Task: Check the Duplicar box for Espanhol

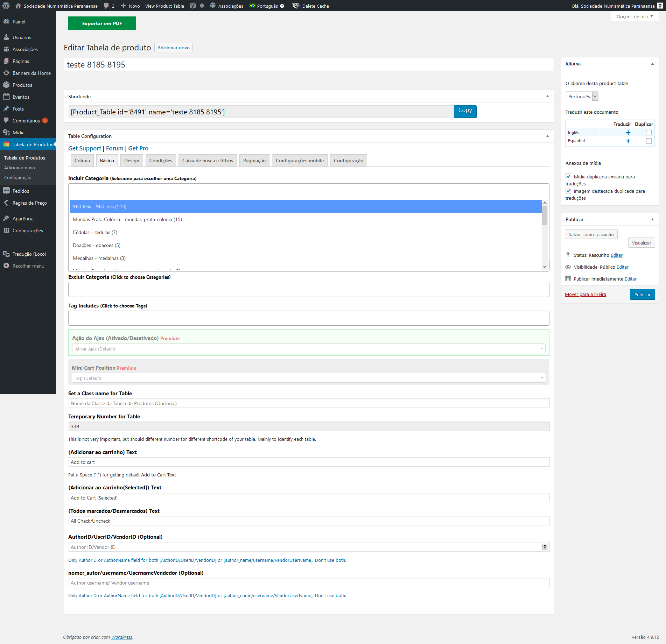Action: pyautogui.click(x=649, y=141)
